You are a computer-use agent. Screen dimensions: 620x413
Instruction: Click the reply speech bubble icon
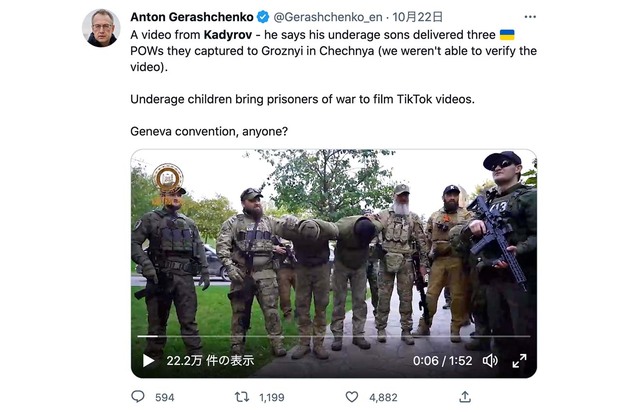tap(138, 397)
